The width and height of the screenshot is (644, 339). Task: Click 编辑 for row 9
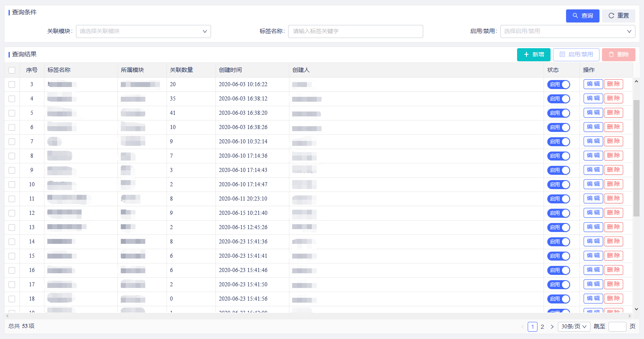(x=593, y=170)
